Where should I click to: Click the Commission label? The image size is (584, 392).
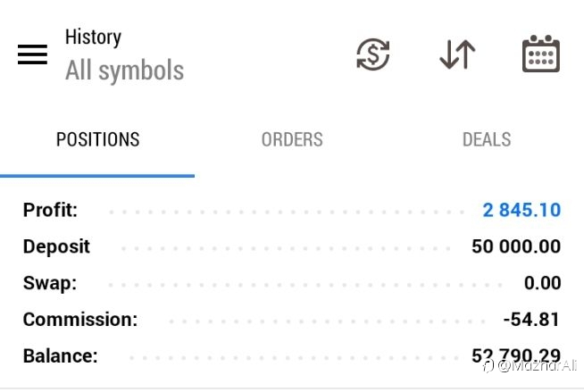(x=80, y=319)
